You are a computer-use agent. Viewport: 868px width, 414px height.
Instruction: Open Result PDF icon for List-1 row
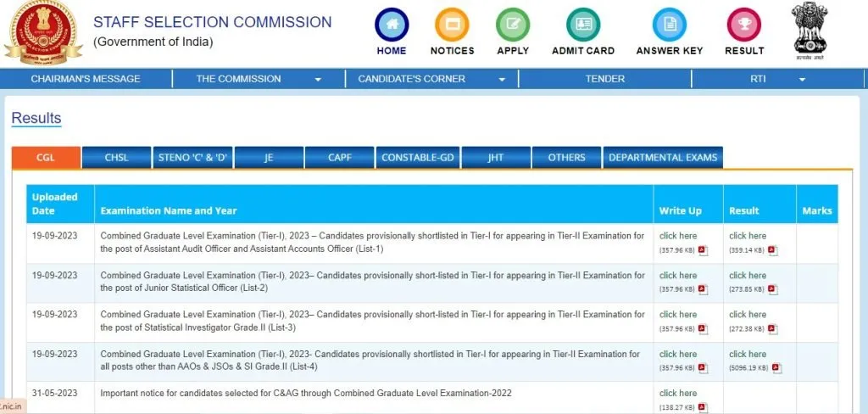coord(772,250)
